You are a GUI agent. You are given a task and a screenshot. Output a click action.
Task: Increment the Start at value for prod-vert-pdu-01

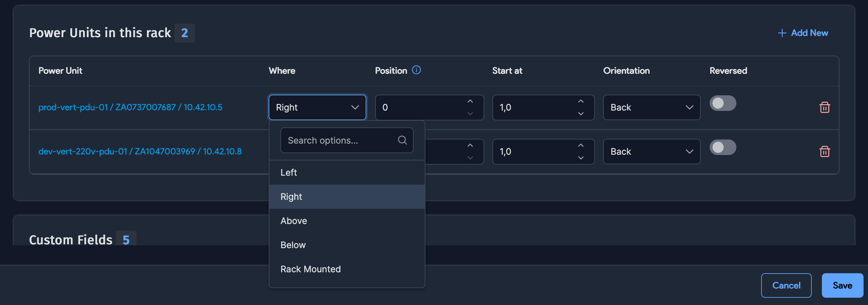tap(580, 101)
